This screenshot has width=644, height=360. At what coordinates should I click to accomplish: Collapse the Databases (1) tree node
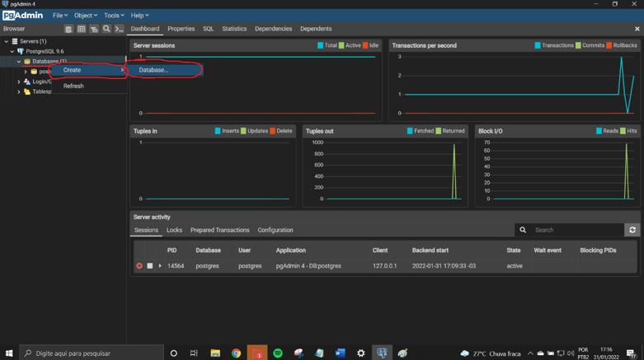click(19, 62)
